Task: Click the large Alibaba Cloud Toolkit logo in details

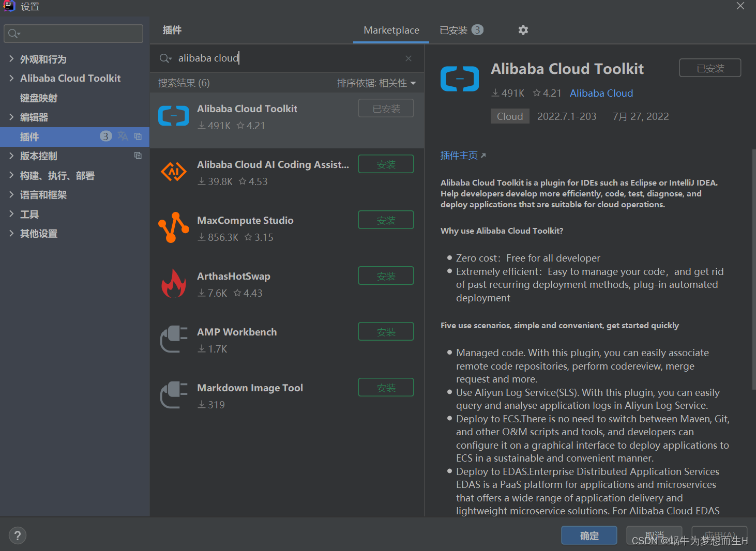Action: pyautogui.click(x=460, y=79)
